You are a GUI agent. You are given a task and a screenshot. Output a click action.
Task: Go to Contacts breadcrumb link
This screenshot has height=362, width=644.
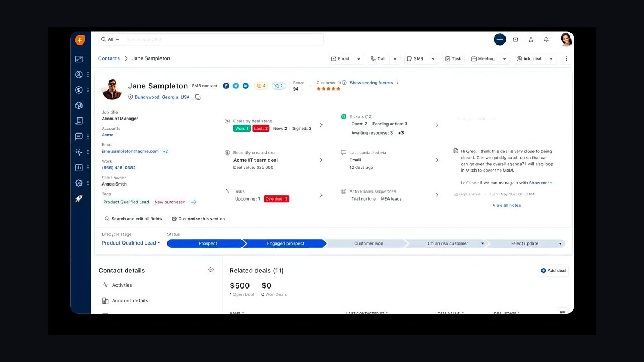109,58
